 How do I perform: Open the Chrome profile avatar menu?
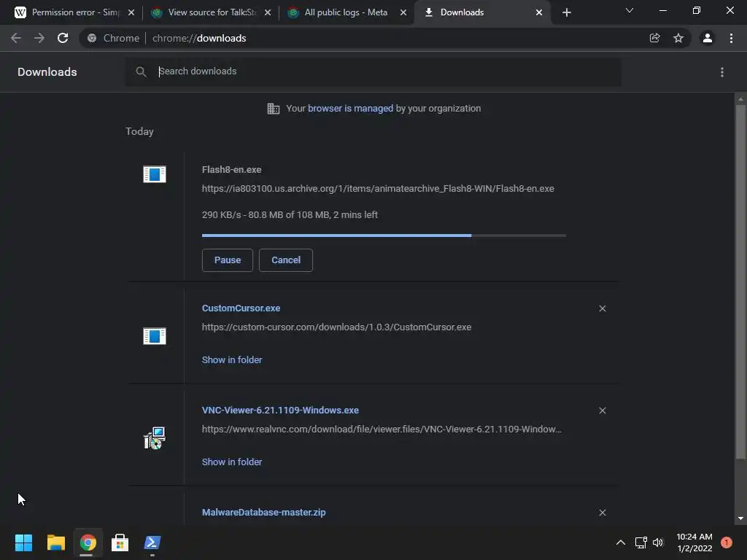pyautogui.click(x=708, y=38)
